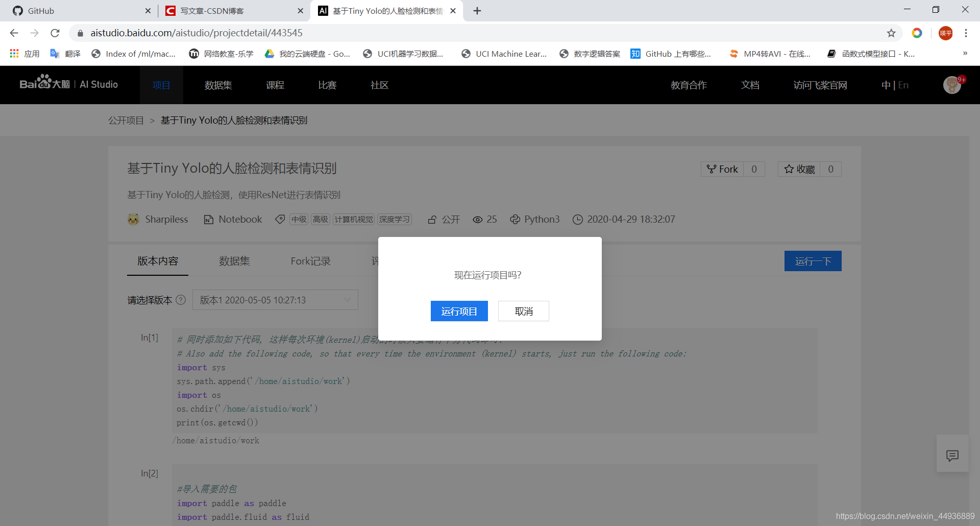Image resolution: width=980 pixels, height=526 pixels.
Task: Open a new browser tab
Action: [x=477, y=11]
